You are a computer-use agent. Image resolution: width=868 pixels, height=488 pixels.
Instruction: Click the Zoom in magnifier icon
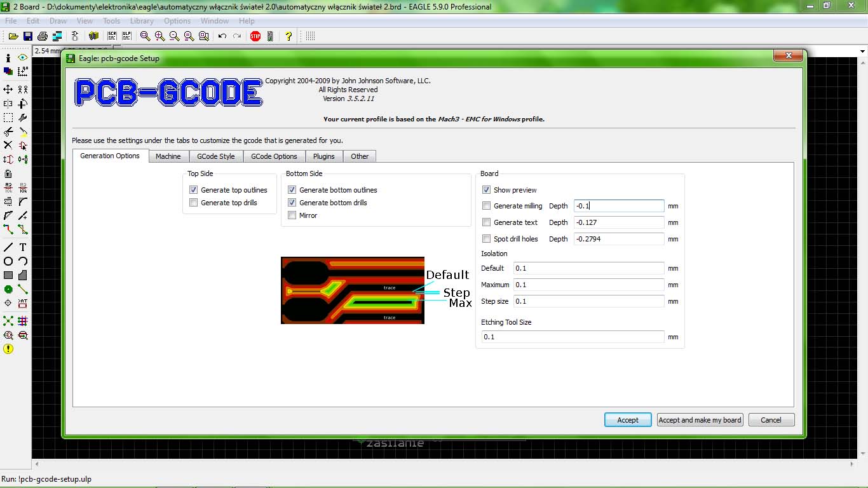coord(160,36)
